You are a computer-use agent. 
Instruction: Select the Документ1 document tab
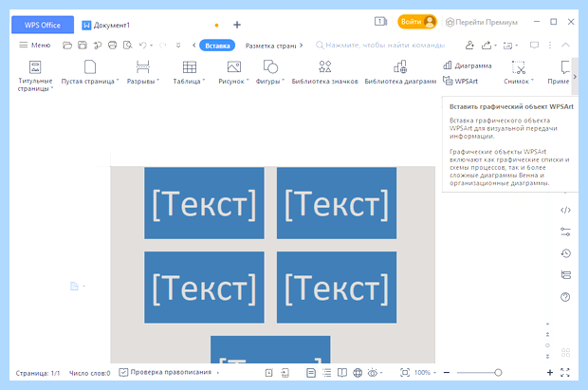(x=106, y=26)
